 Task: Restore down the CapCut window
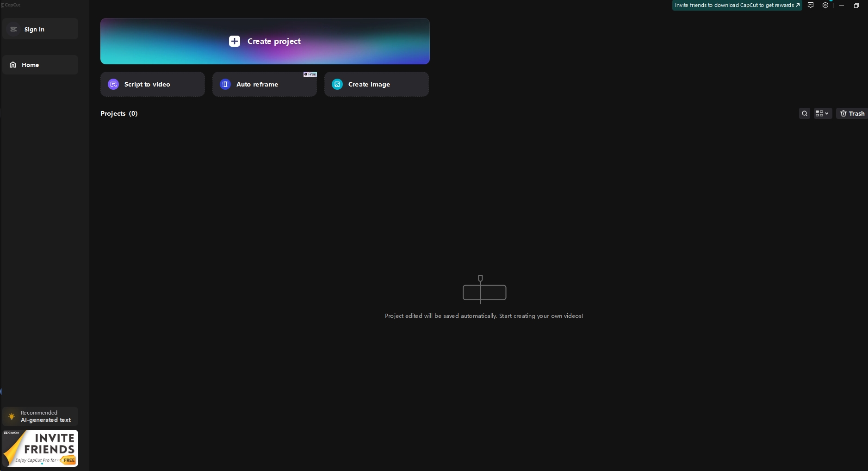point(856,5)
